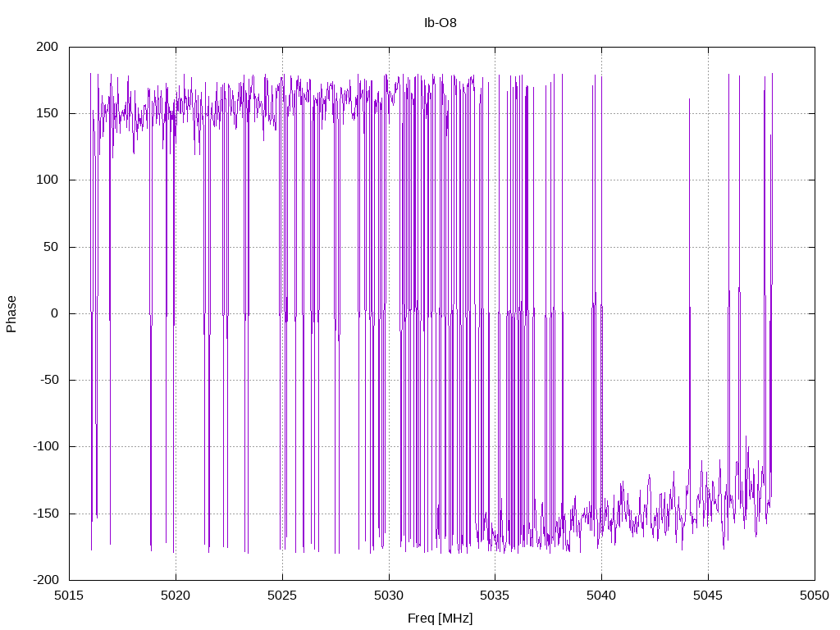Click the plot title "Ib-O8"
The height and width of the screenshot is (630, 840).
coord(441,22)
